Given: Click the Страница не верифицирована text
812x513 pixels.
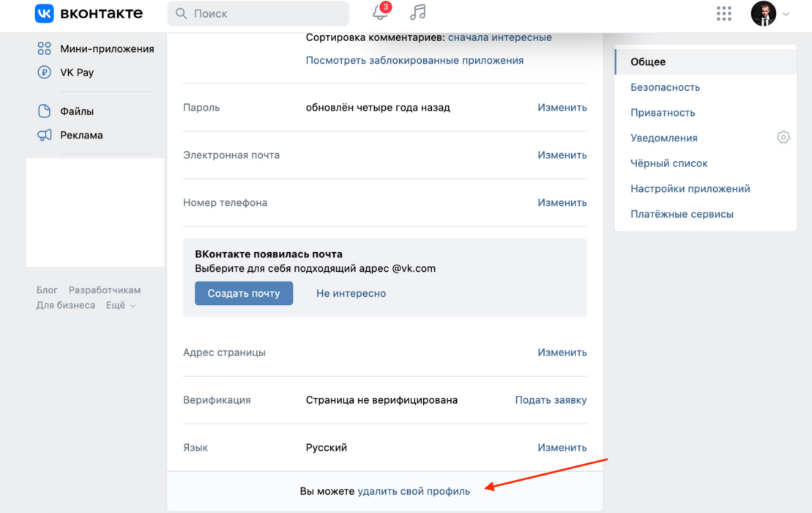Looking at the screenshot, I should (x=381, y=400).
